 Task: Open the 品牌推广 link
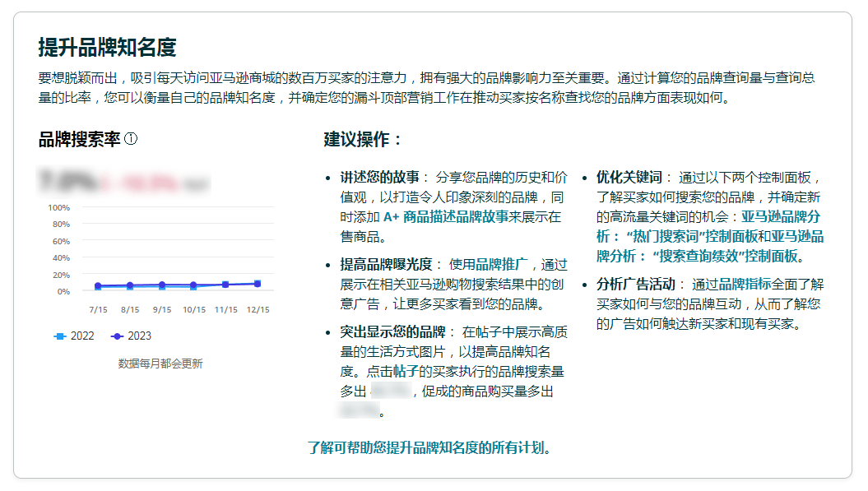(x=501, y=264)
